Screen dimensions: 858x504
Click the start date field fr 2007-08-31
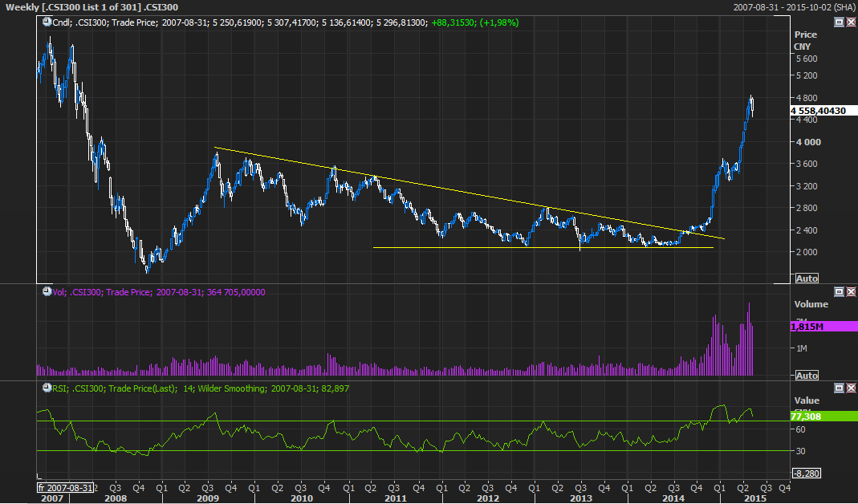[64, 488]
